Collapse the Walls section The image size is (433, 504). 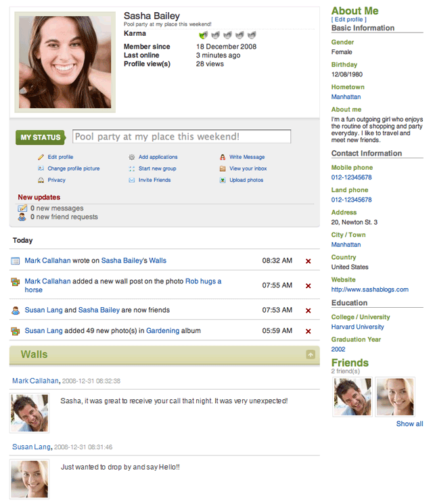[x=310, y=354]
